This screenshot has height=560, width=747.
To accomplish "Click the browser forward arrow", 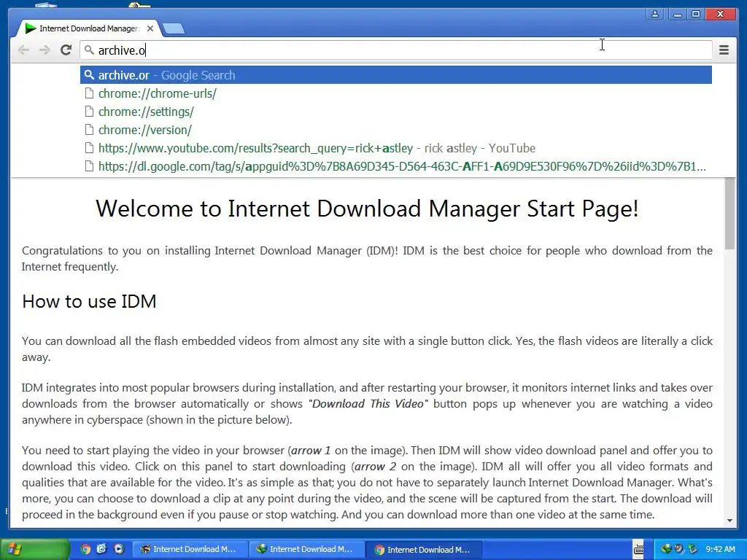I will [44, 50].
